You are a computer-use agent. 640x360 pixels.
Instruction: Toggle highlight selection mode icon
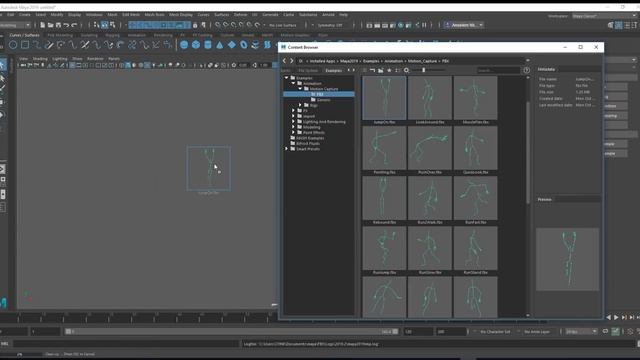pyautogui.click(x=203, y=25)
